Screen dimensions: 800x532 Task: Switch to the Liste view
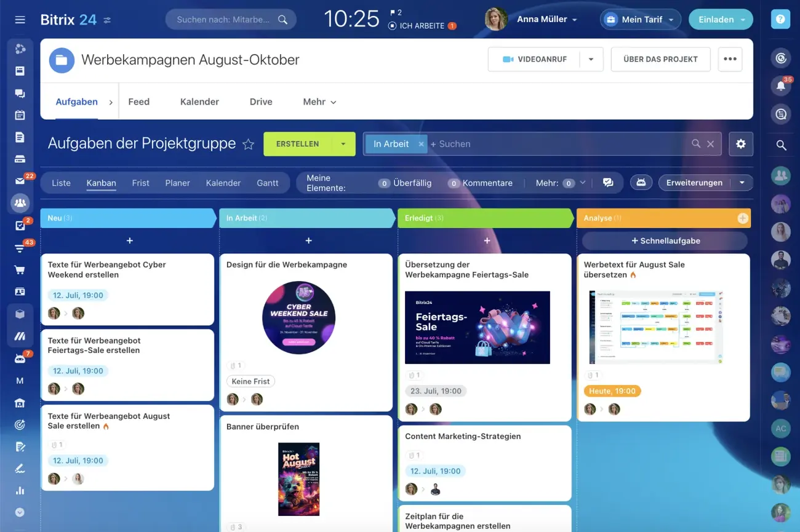click(x=61, y=183)
